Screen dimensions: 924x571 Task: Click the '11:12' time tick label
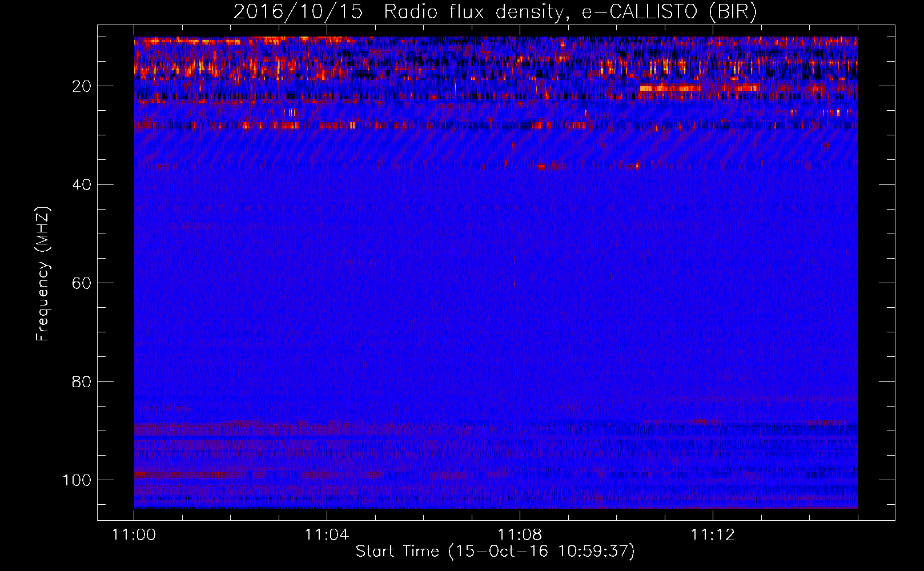[713, 534]
